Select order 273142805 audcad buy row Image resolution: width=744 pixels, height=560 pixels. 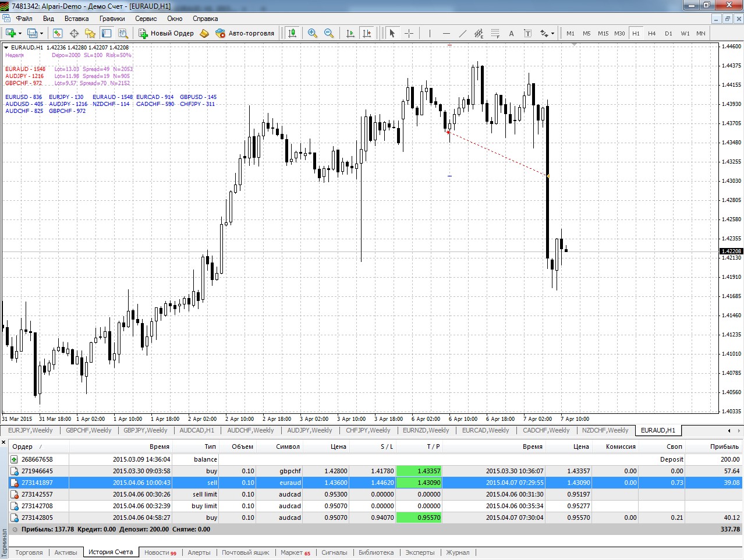pos(375,518)
